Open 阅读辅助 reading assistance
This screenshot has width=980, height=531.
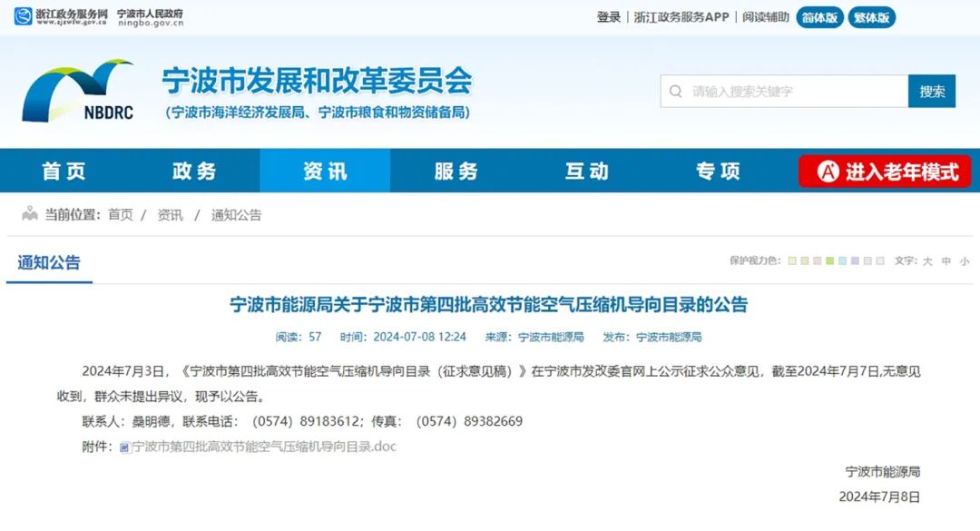pyautogui.click(x=763, y=16)
